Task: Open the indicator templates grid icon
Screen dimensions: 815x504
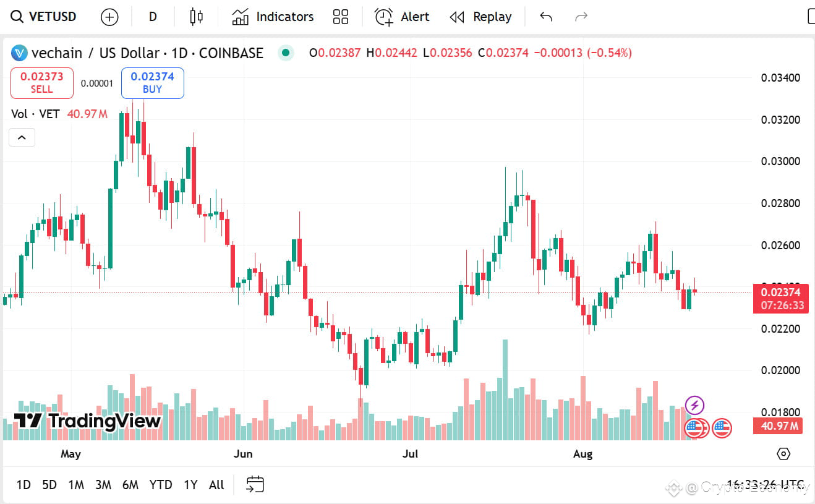Action: (341, 17)
